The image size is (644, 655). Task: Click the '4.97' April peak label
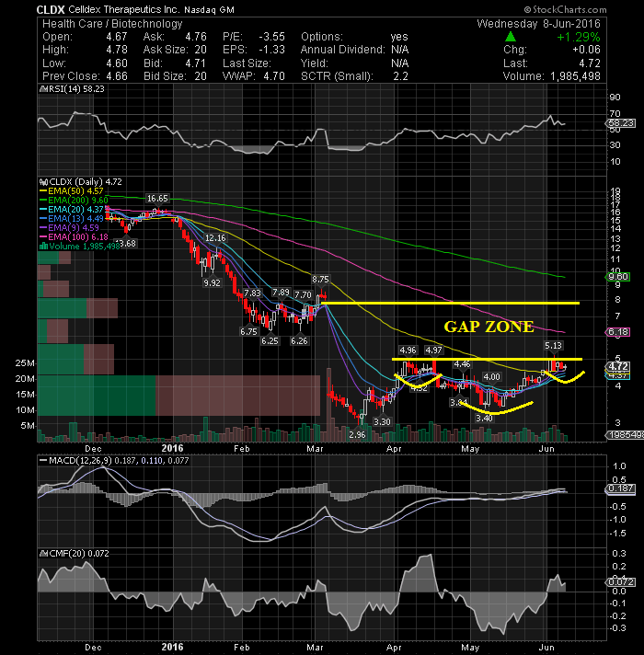click(433, 350)
